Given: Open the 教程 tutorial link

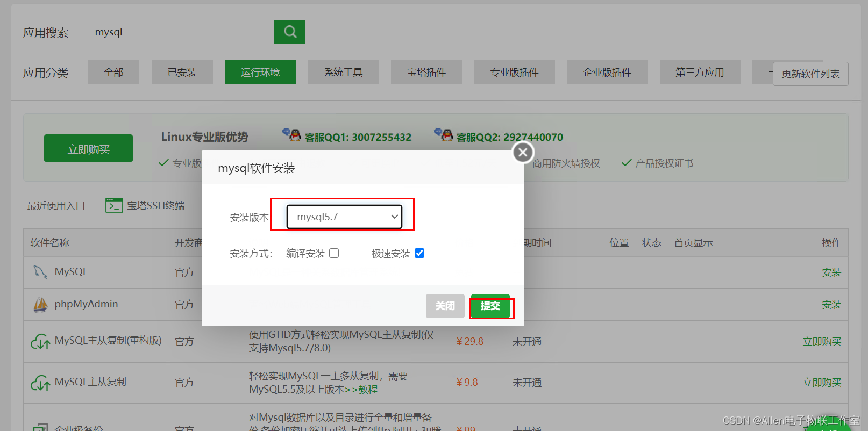Looking at the screenshot, I should [368, 389].
